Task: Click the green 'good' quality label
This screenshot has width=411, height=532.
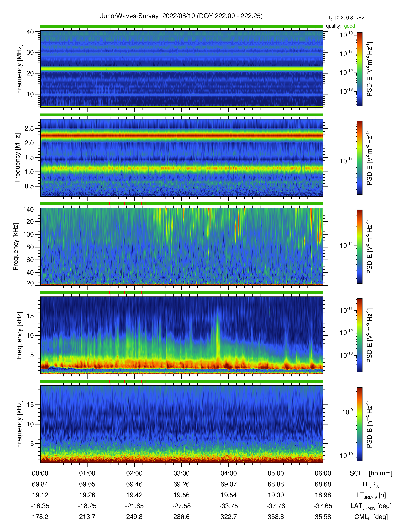Action: coord(349,26)
